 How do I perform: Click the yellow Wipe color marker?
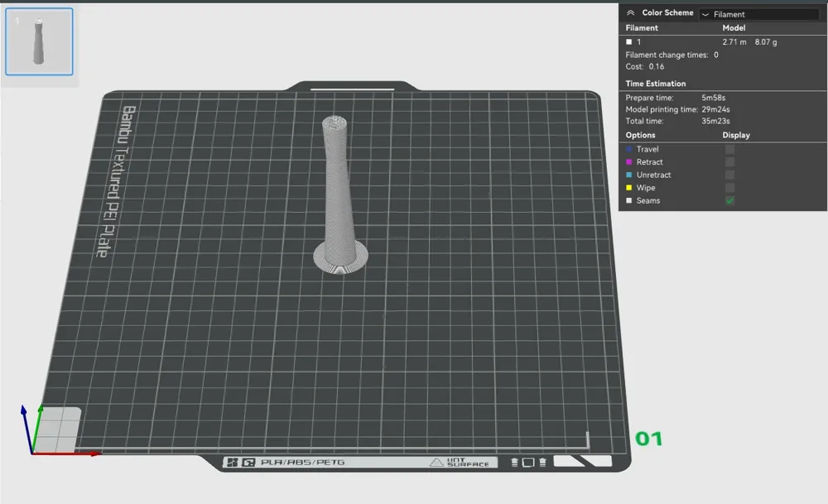click(629, 188)
